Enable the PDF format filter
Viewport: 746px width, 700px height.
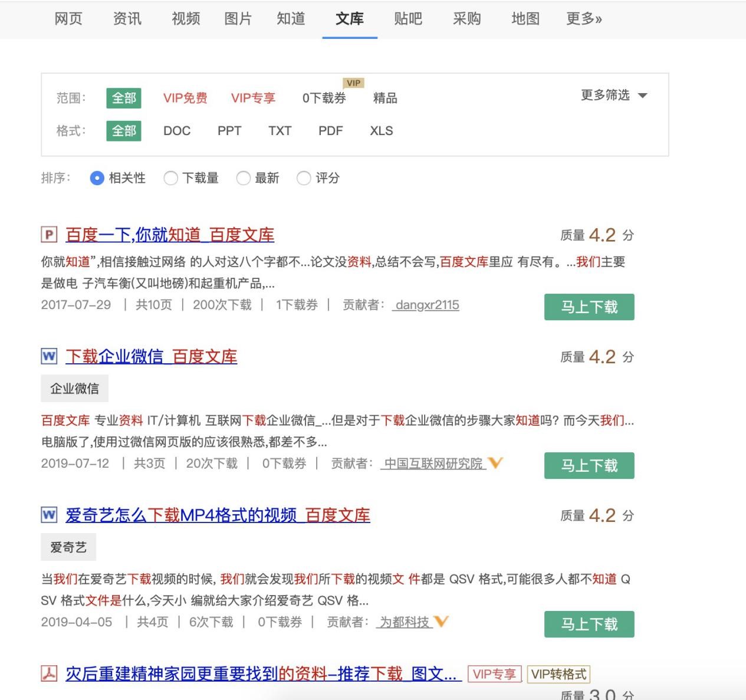click(x=331, y=130)
